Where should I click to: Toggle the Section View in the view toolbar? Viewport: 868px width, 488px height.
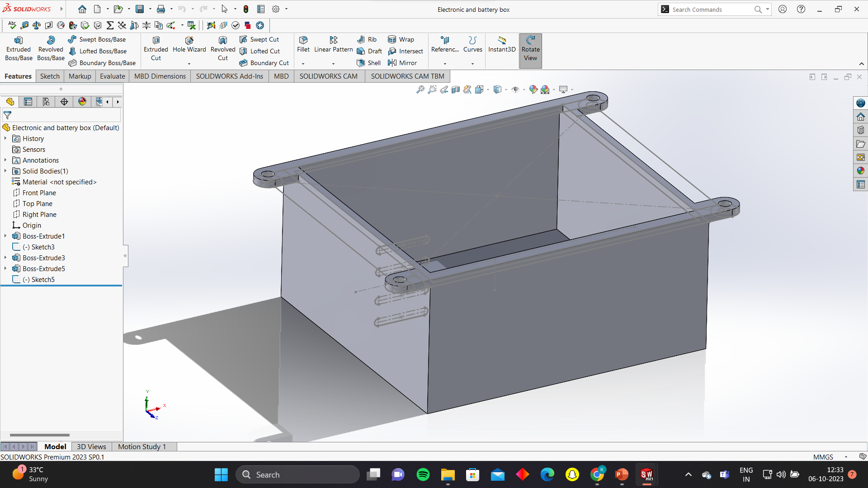click(x=456, y=89)
